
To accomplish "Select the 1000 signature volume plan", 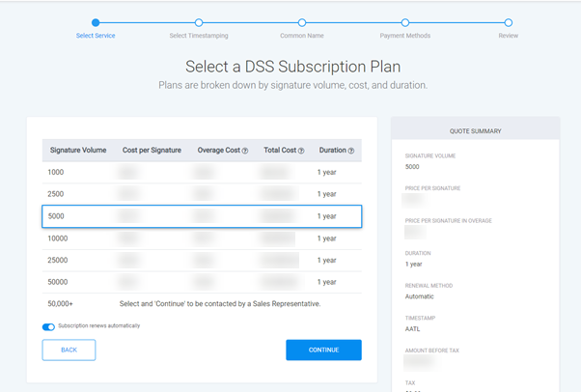I will coord(202,172).
